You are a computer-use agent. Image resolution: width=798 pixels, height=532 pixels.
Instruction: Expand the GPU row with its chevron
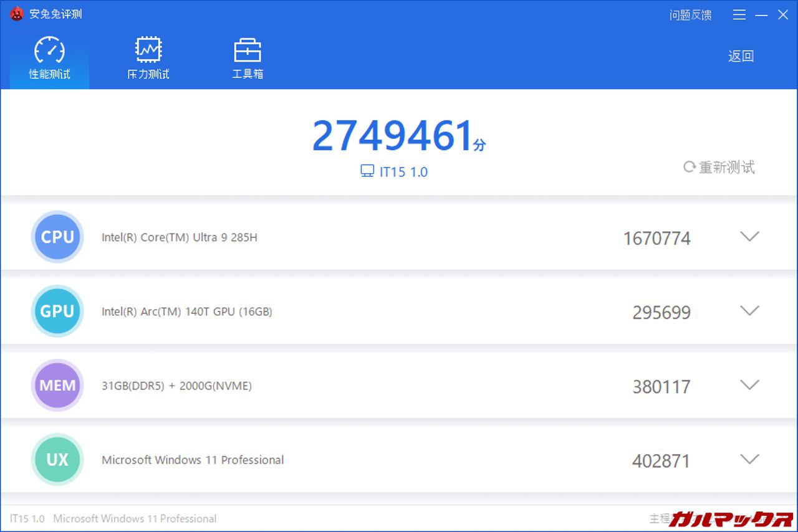pos(749,311)
